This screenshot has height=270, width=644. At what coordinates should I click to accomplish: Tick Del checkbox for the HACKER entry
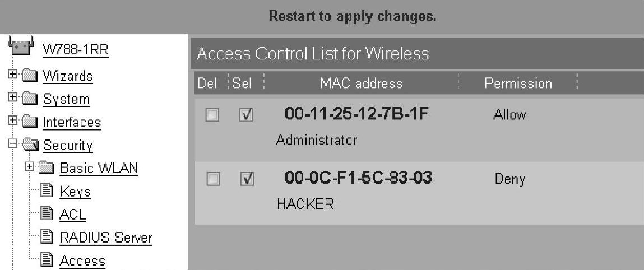(x=212, y=179)
